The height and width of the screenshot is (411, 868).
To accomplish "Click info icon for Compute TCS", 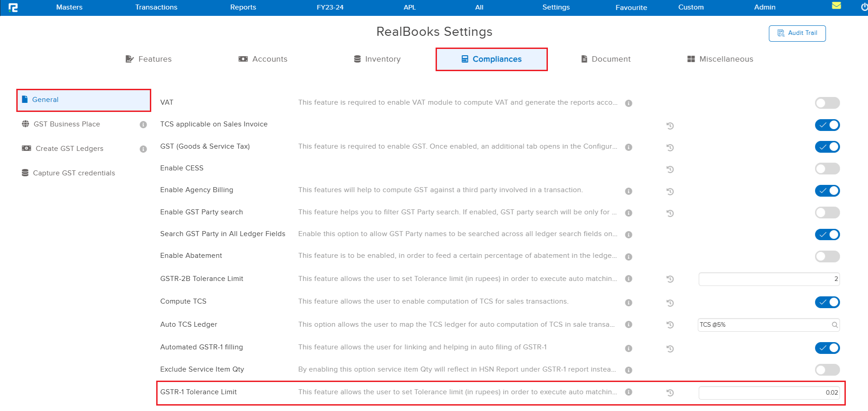I will pos(628,303).
